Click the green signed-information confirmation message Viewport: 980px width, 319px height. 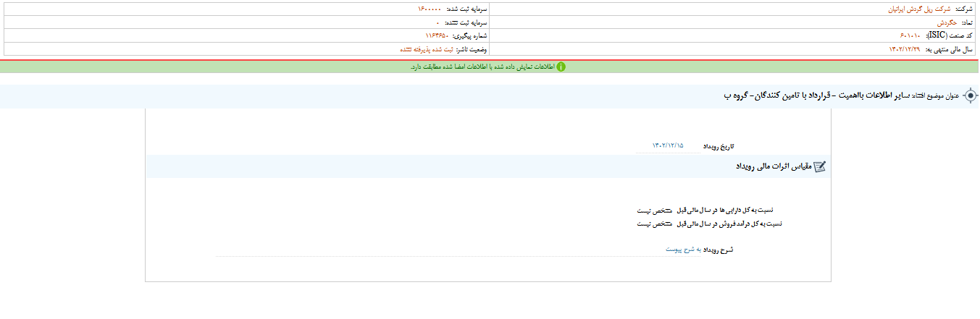(482, 67)
